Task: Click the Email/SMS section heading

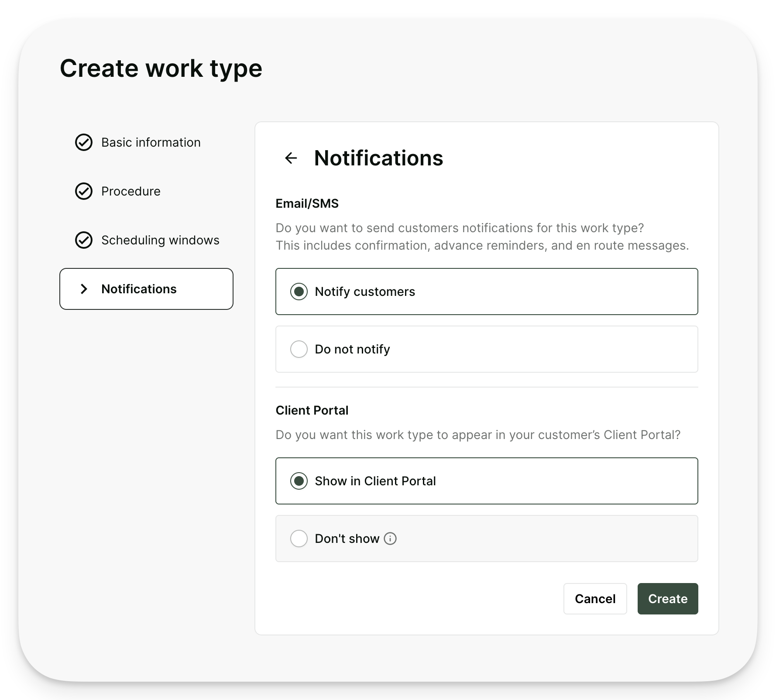Action: 307,203
